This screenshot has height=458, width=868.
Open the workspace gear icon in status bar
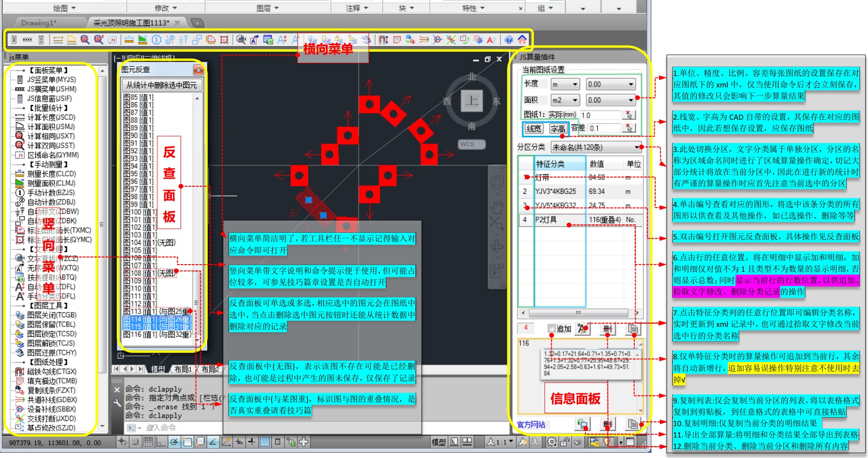552,442
